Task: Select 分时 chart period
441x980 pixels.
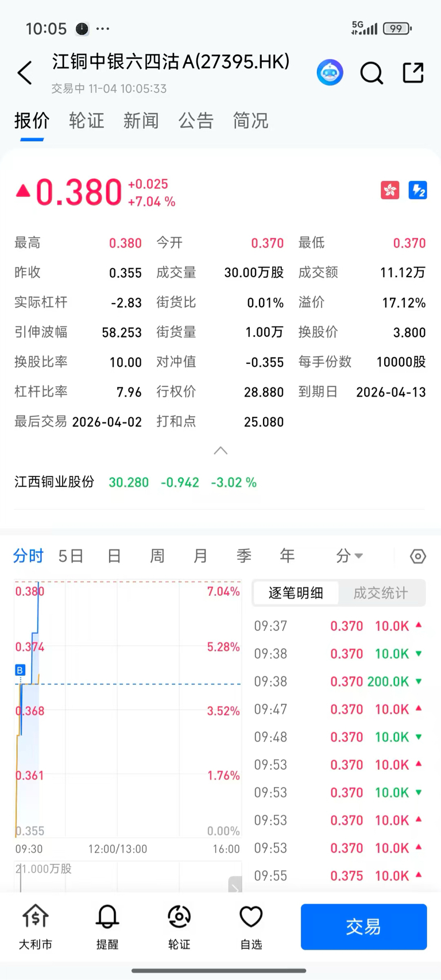Action: coord(28,556)
